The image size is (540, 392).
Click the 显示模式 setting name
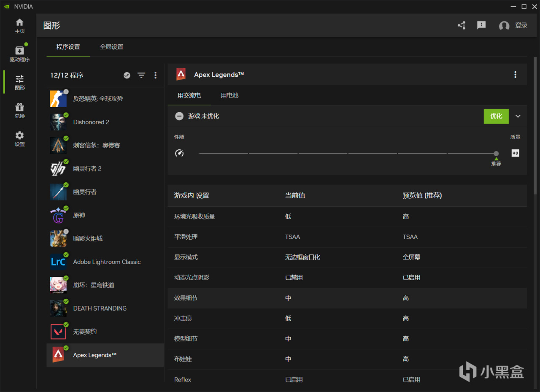[186, 257]
